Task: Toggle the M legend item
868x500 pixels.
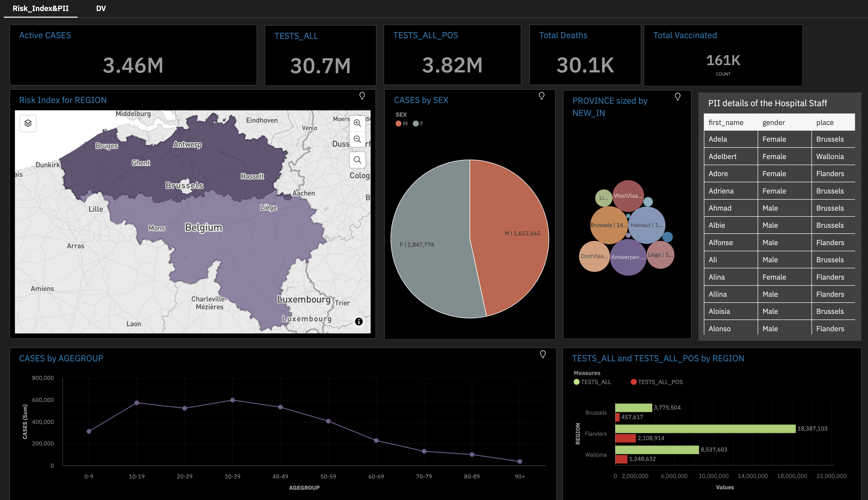Action: tap(401, 124)
